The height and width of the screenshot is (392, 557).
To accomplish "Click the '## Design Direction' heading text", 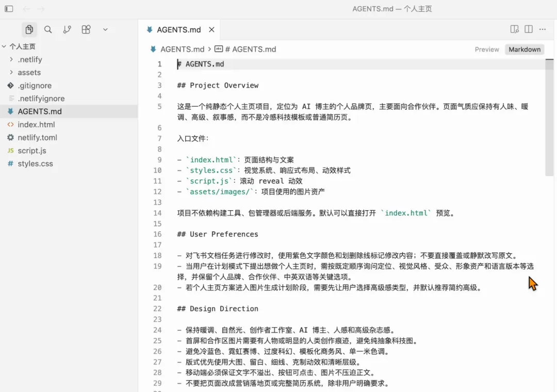I will coord(218,309).
